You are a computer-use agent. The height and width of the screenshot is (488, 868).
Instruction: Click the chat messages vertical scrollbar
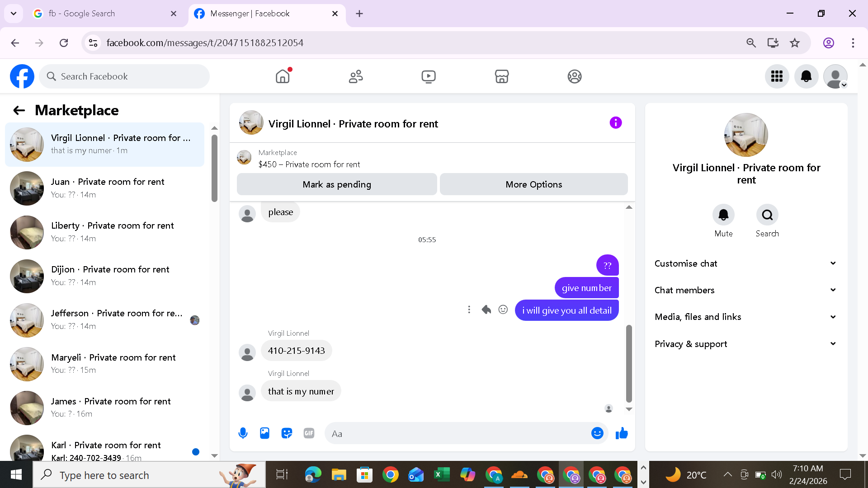click(x=629, y=363)
